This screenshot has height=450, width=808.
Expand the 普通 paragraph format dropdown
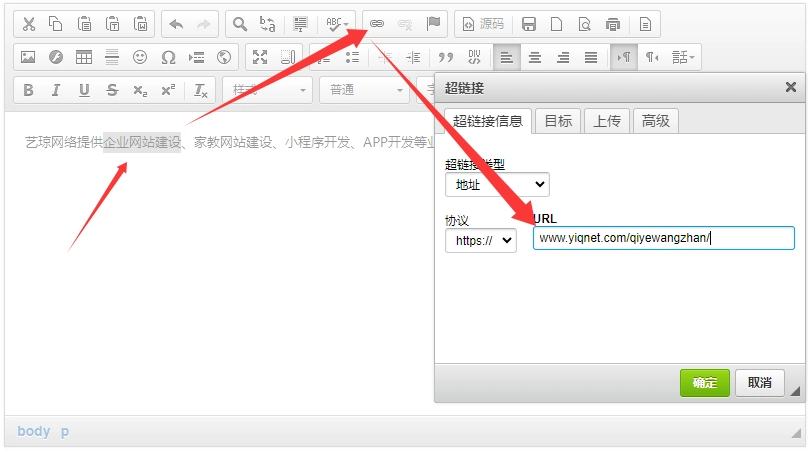pyautogui.click(x=363, y=90)
